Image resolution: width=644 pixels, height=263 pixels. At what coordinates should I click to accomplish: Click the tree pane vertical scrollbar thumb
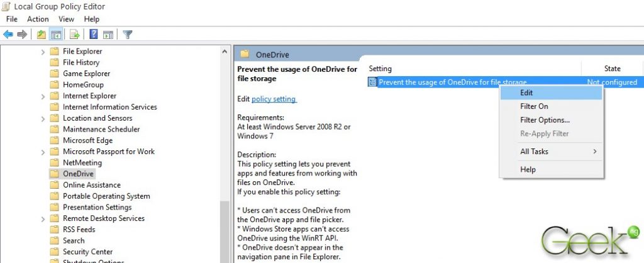pyautogui.click(x=225, y=232)
